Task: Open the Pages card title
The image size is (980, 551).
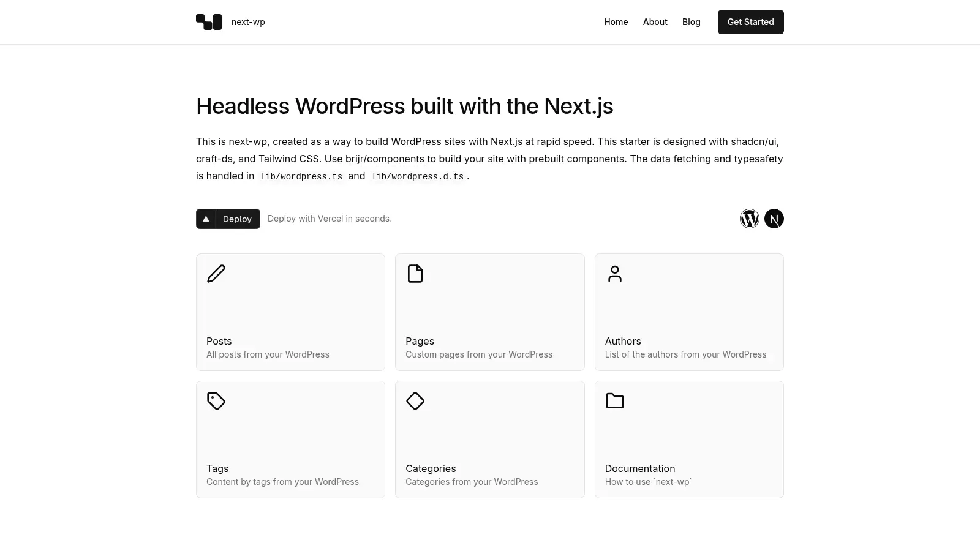Action: click(x=420, y=341)
